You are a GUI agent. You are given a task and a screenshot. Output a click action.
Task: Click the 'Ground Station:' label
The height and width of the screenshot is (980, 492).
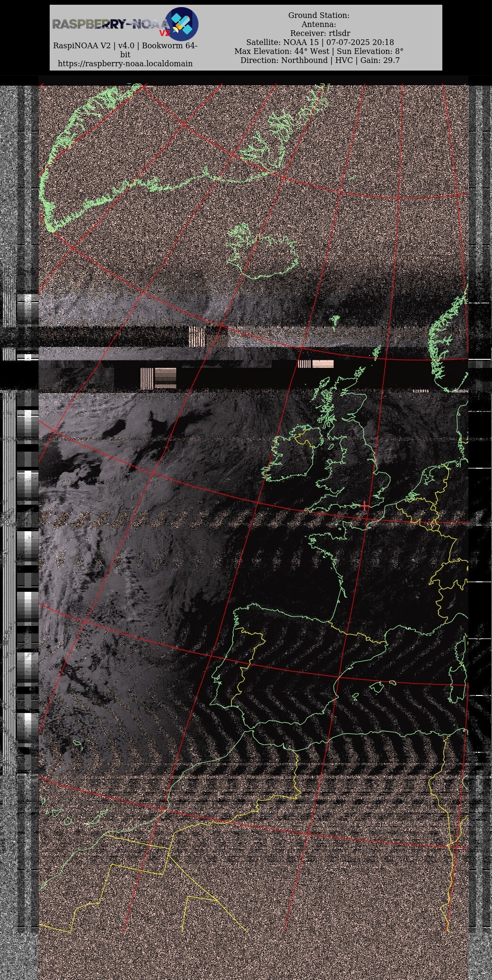click(x=319, y=15)
